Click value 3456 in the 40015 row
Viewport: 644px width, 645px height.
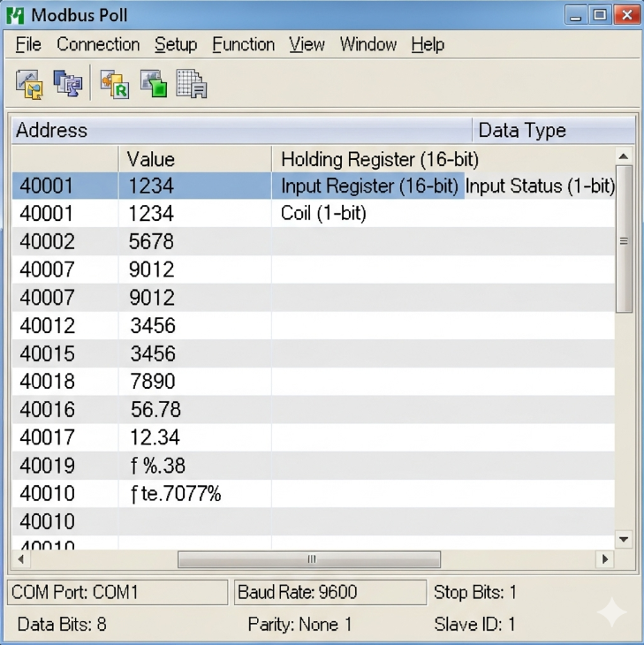coord(195,353)
